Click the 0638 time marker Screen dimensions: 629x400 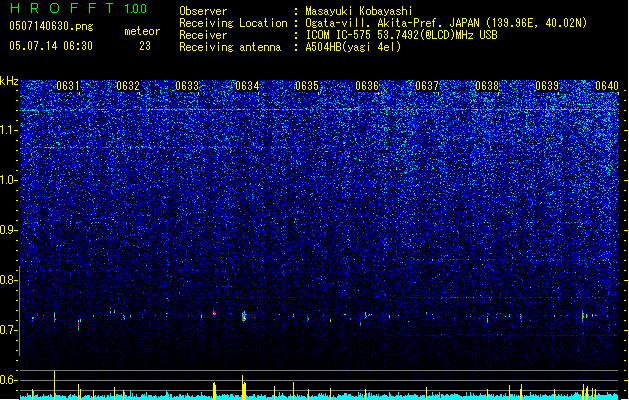click(487, 86)
